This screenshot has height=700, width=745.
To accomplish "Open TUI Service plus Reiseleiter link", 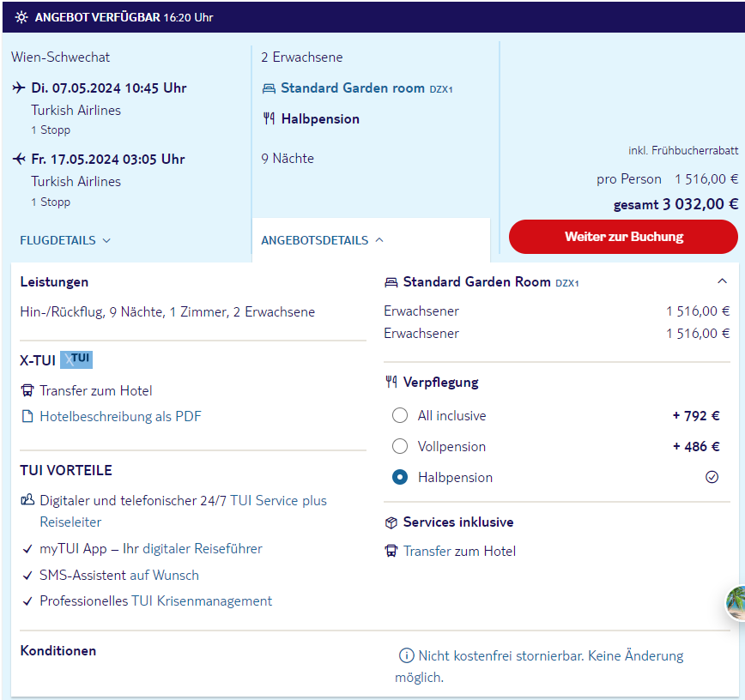I will point(184,511).
